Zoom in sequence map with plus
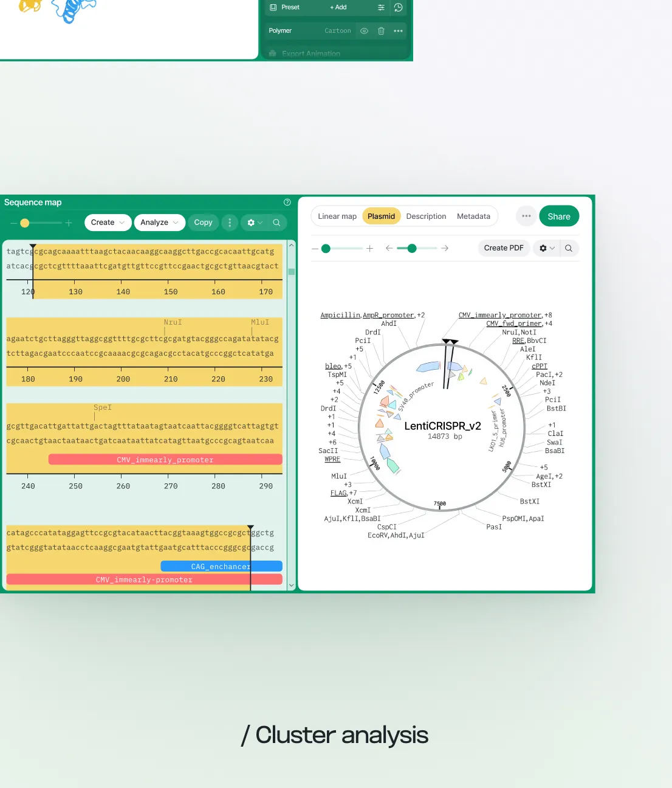This screenshot has height=788, width=672. pyautogui.click(x=69, y=223)
